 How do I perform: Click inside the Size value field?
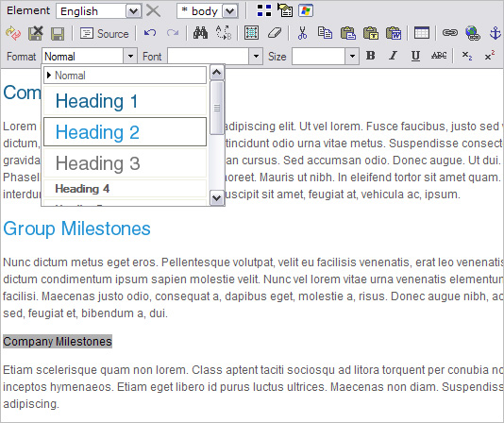point(319,56)
